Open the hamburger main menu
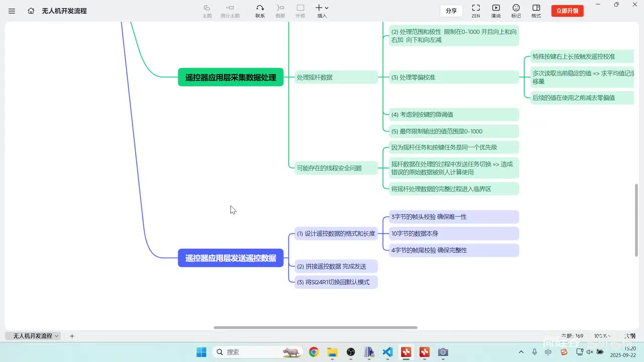This screenshot has width=644, height=362. [x=12, y=11]
